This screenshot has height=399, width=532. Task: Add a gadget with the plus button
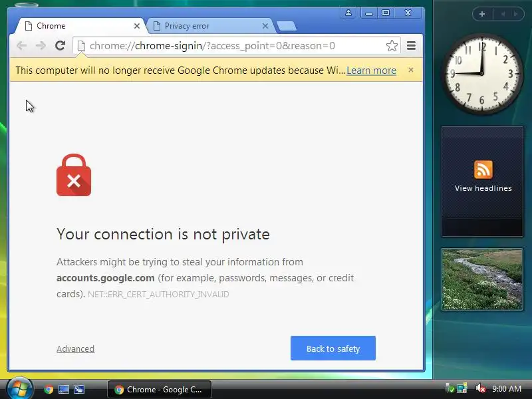(481, 14)
